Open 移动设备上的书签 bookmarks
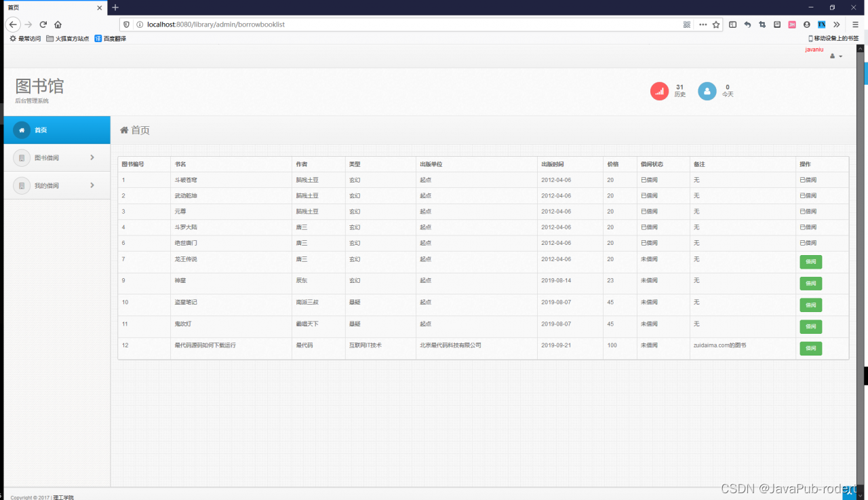868x500 pixels. point(833,39)
